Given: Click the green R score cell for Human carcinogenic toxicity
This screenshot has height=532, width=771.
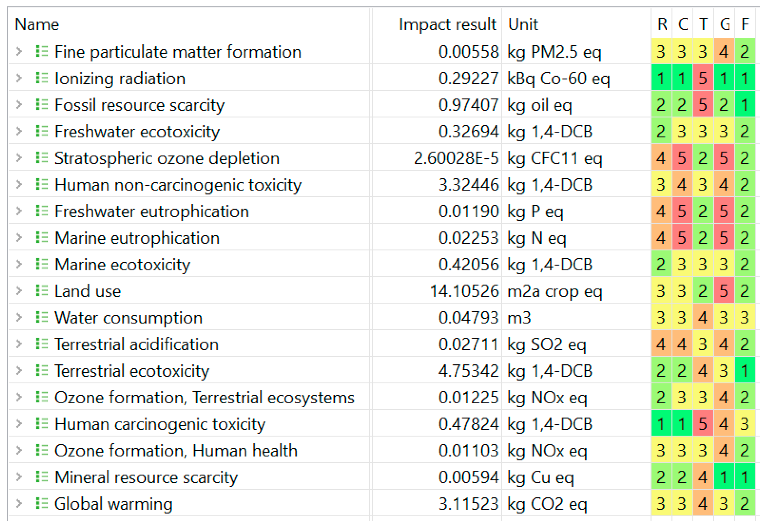Looking at the screenshot, I should coord(661,424).
